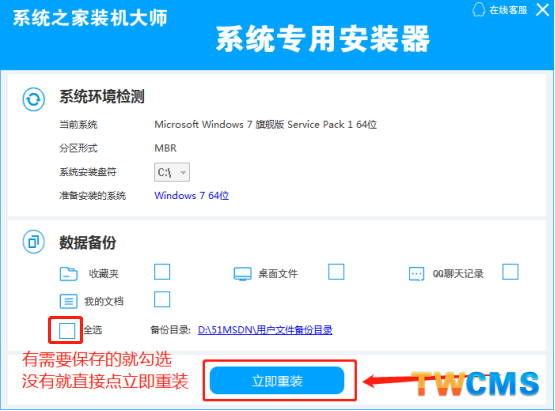Click the 在线客服 QQ penguin icon

tap(479, 10)
